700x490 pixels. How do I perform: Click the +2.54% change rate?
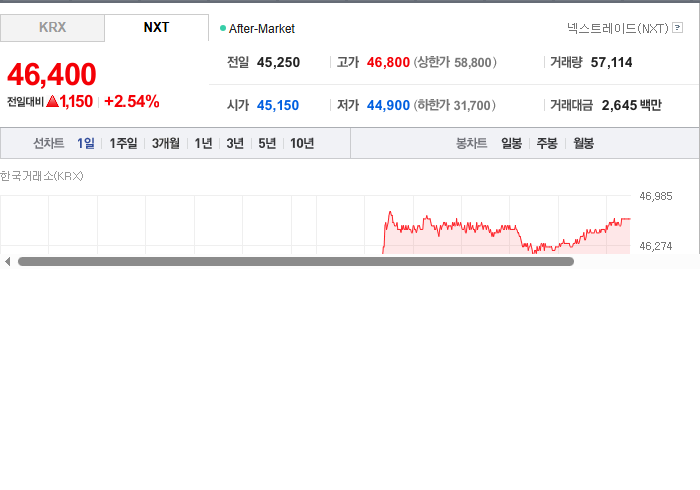132,101
